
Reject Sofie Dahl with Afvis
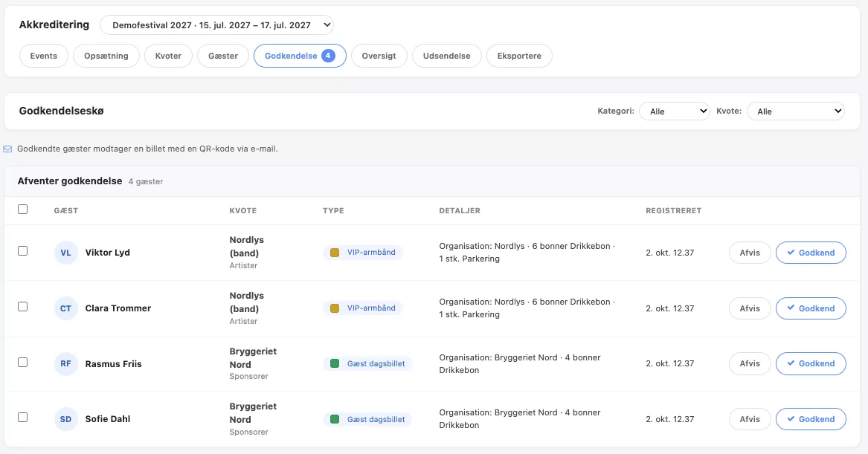coord(750,419)
